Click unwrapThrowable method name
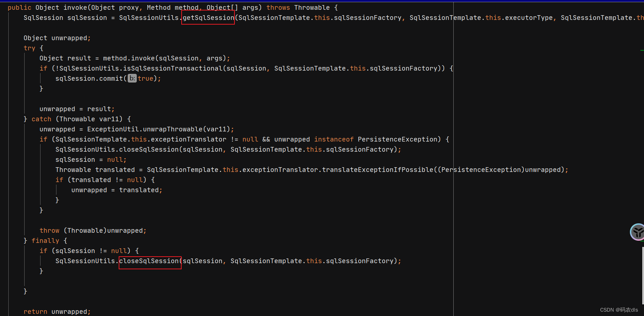The height and width of the screenshot is (316, 644). 173,129
